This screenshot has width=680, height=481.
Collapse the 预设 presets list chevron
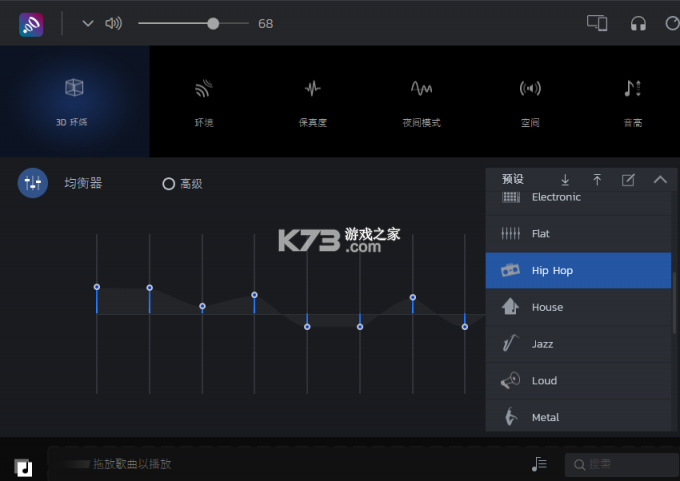point(660,180)
